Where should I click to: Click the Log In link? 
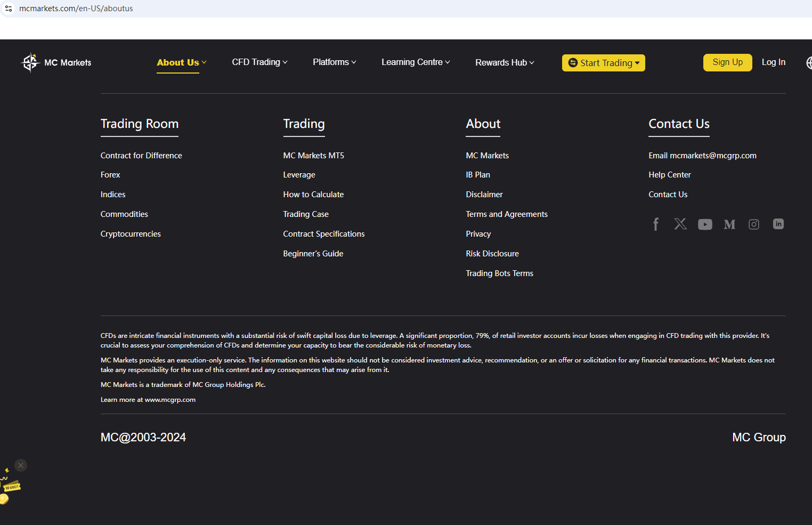773,62
